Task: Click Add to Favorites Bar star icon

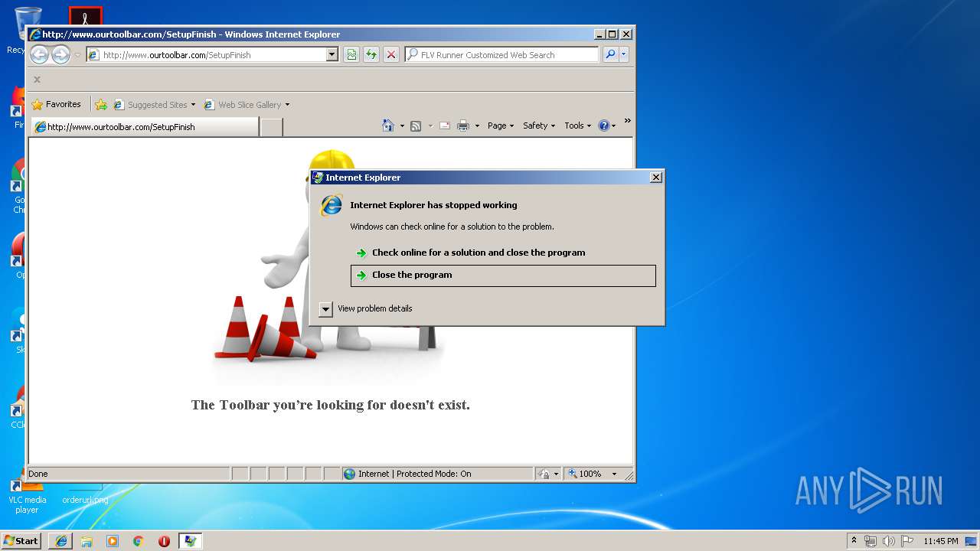Action: tap(100, 105)
